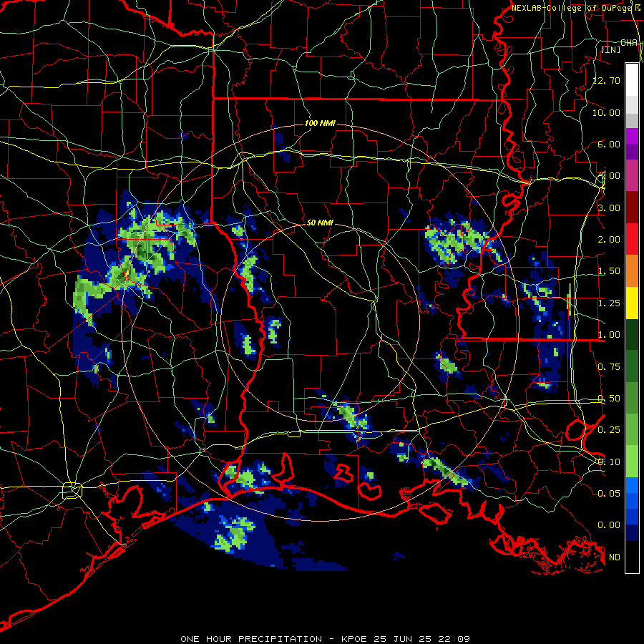This screenshot has width=644, height=644.
Task: Pick the bright red band beside 2.00
Action: pos(632,239)
